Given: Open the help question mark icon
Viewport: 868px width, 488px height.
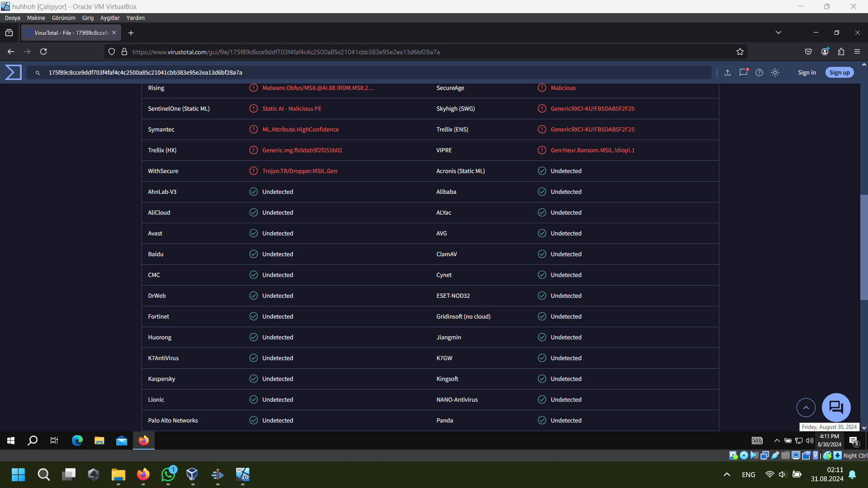Looking at the screenshot, I should click(759, 72).
